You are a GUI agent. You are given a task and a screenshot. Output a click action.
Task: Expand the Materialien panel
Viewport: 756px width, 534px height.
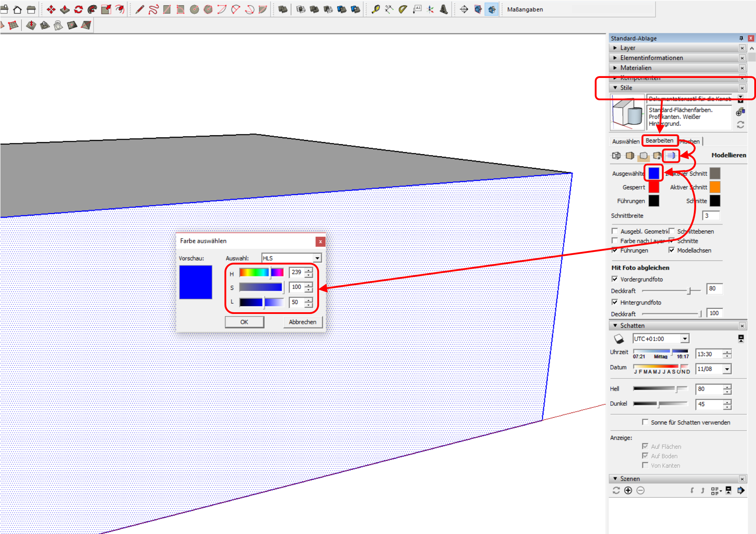[636, 68]
